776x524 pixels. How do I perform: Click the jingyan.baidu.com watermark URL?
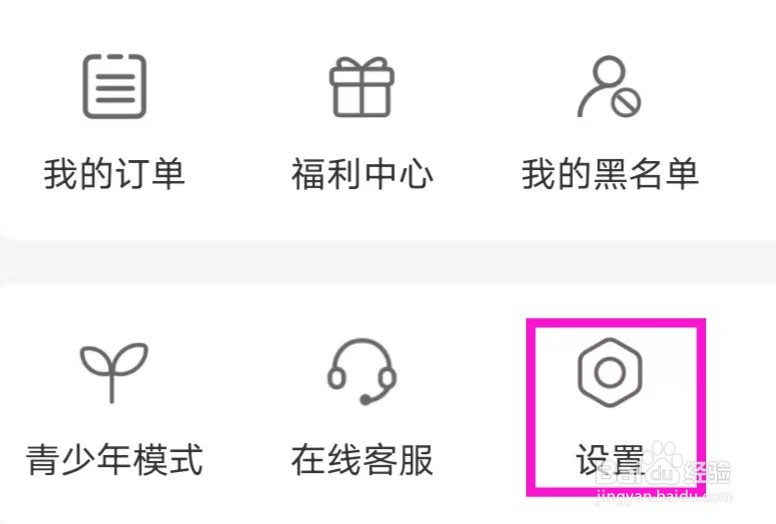(x=663, y=496)
